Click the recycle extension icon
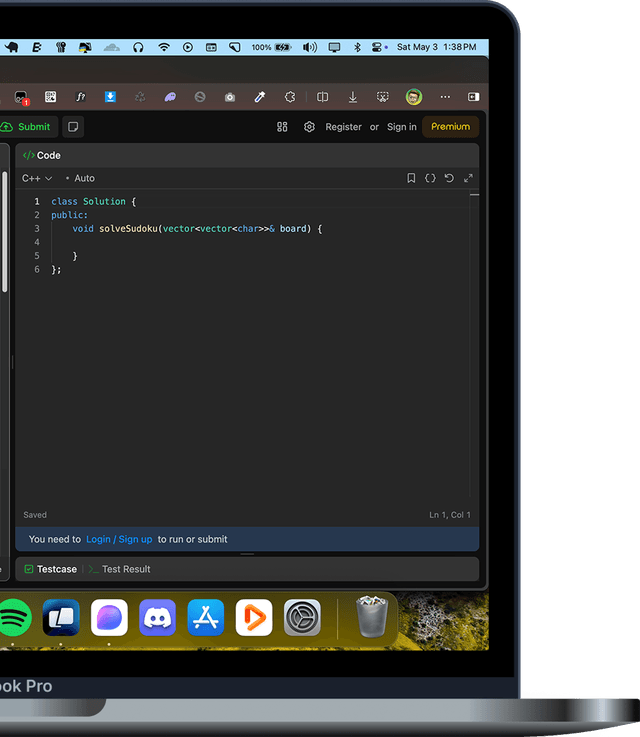The height and width of the screenshot is (737, 640). coord(140,97)
